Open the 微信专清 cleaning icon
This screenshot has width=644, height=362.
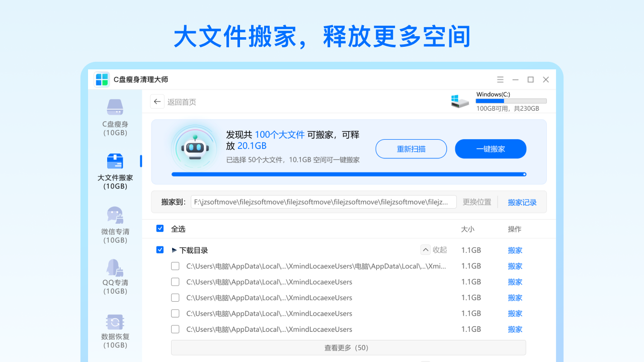click(115, 215)
